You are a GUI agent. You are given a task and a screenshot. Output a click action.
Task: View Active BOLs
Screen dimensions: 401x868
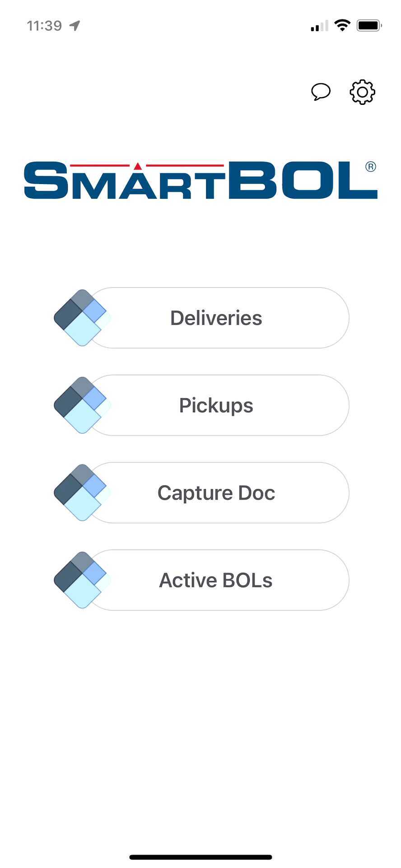tap(215, 580)
